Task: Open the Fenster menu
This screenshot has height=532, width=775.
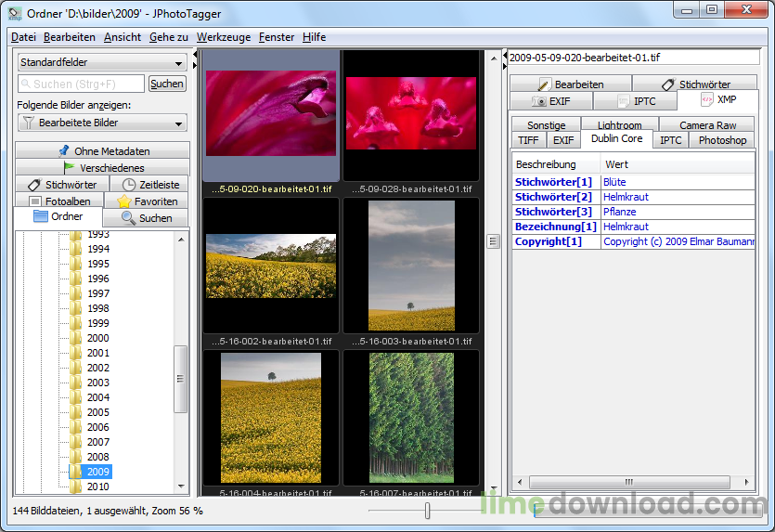Action: point(277,37)
